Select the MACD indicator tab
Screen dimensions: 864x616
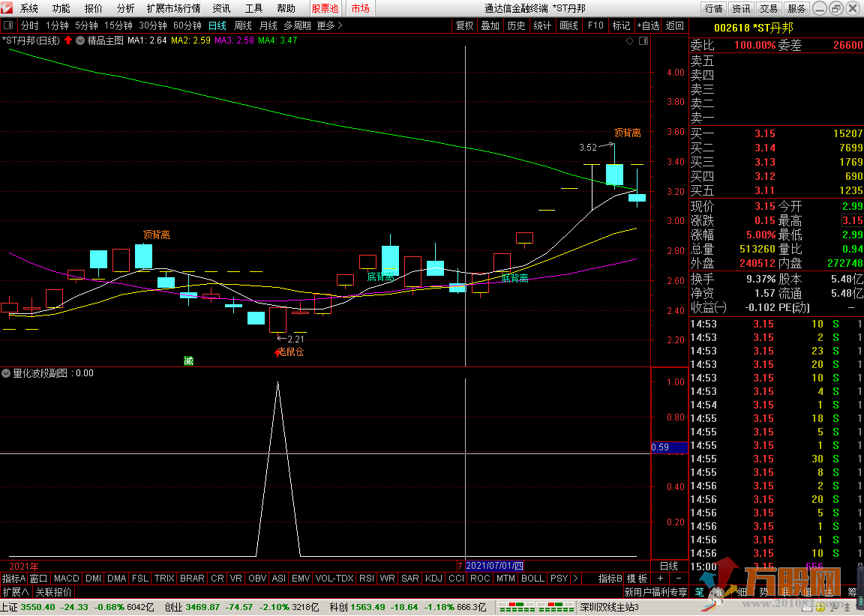point(67,578)
